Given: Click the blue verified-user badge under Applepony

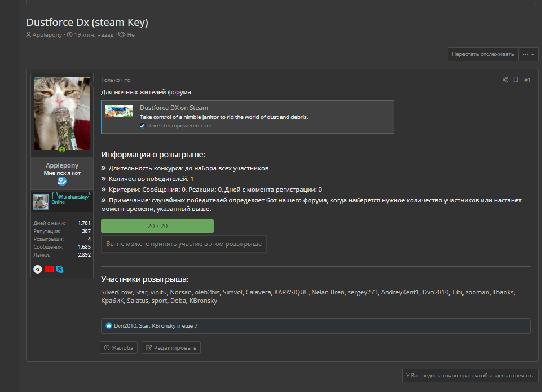Looking at the screenshot, I should point(62,181).
